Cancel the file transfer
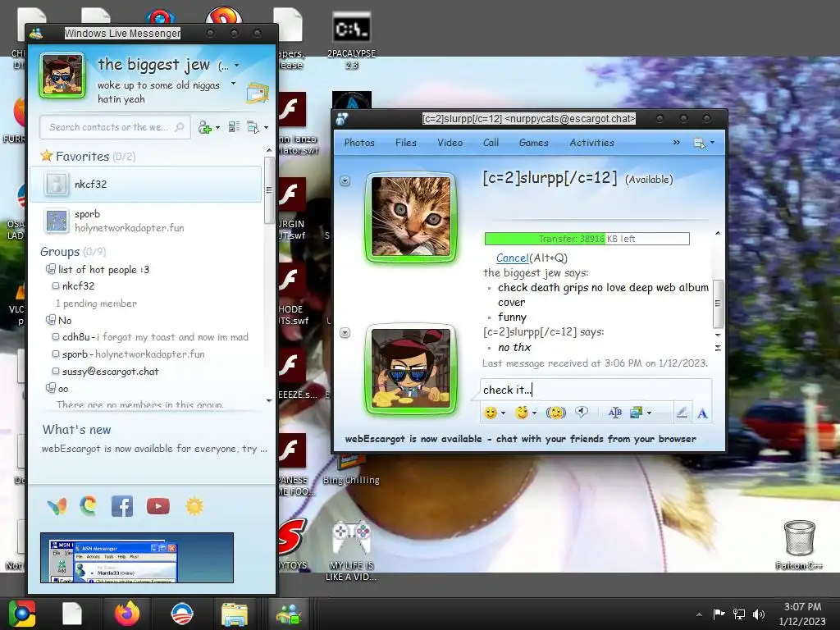840x630 pixels. 512,258
